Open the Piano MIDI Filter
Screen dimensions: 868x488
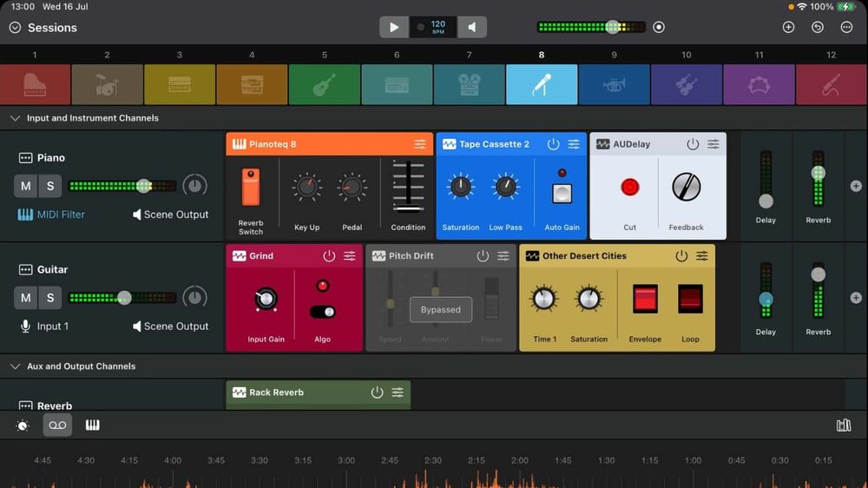click(x=51, y=214)
